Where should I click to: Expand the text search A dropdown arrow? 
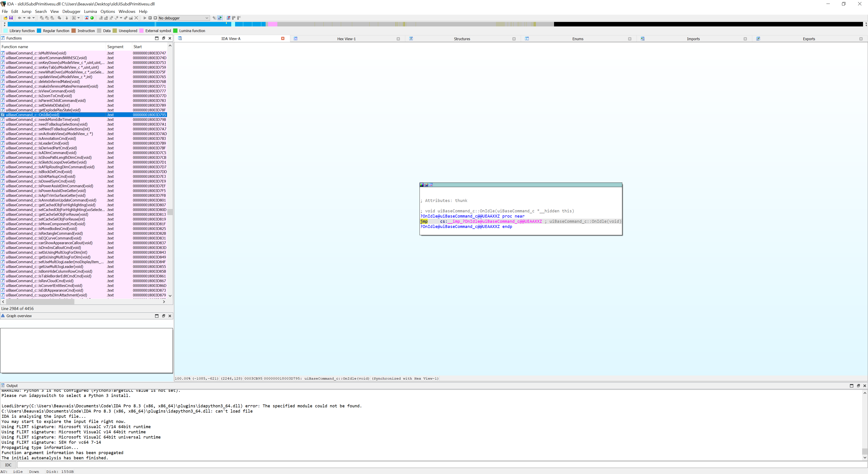[78, 18]
